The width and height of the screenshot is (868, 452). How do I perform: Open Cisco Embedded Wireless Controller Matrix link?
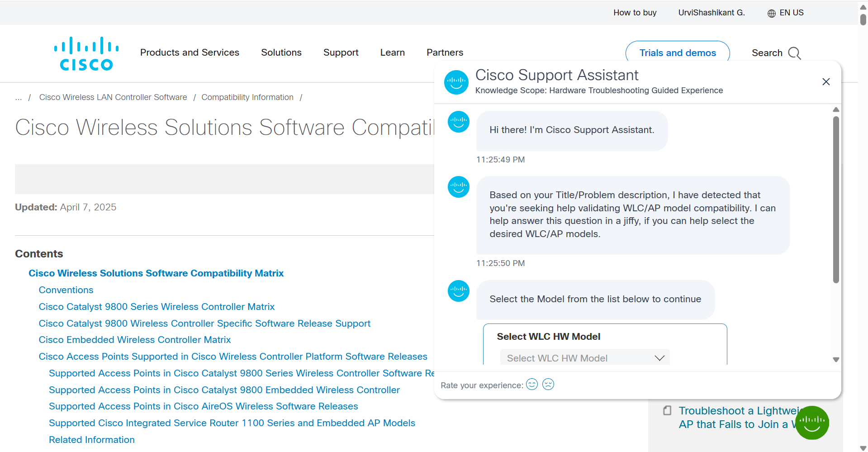coord(135,340)
